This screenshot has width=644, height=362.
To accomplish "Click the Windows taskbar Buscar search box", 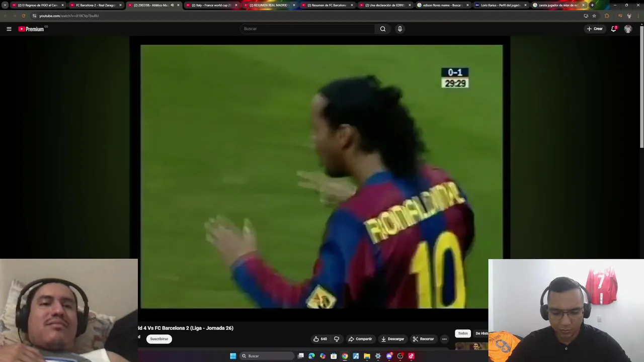I will pyautogui.click(x=266, y=356).
